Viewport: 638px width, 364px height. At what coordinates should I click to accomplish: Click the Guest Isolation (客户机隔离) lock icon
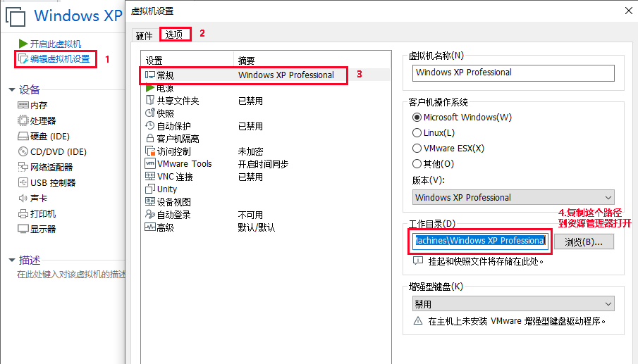click(x=150, y=138)
